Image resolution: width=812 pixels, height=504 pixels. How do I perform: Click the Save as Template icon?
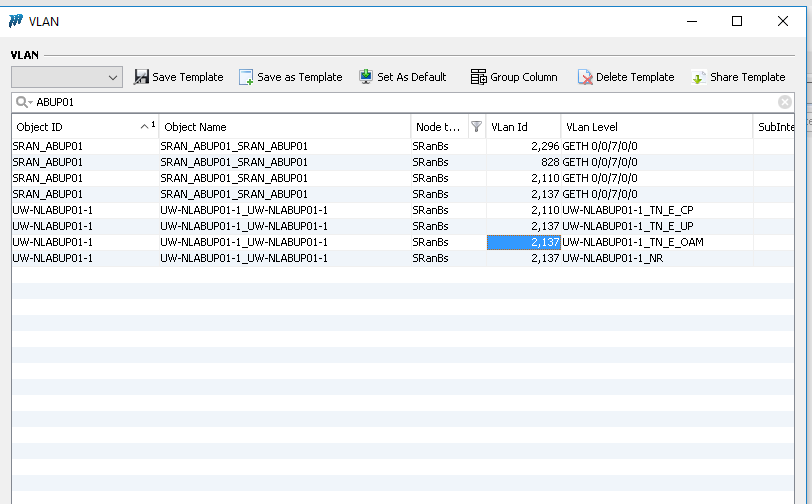(x=246, y=77)
